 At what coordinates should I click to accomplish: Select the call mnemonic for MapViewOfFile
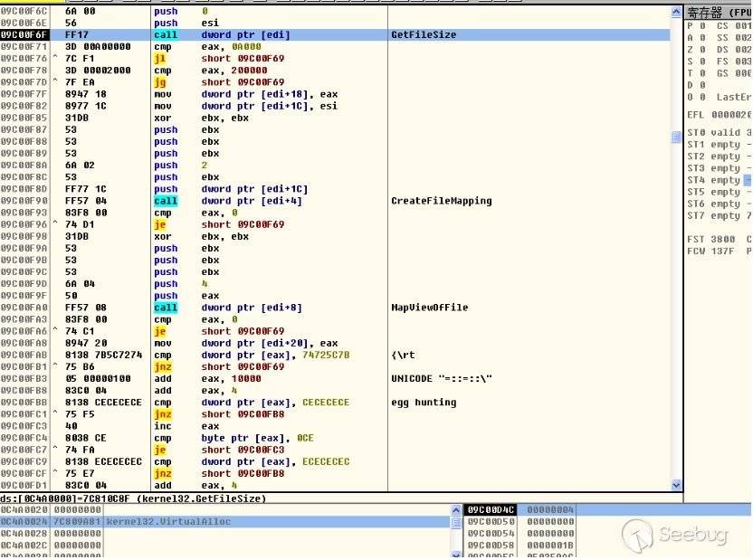tap(166, 308)
